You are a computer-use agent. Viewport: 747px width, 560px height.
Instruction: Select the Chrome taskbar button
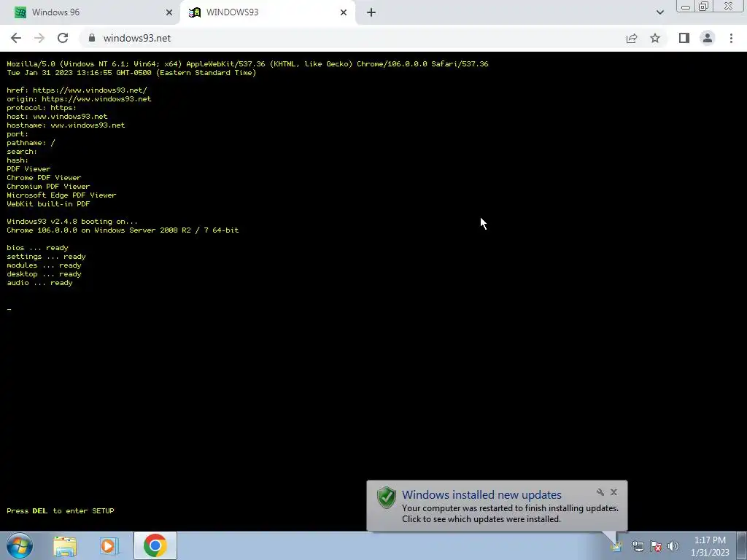click(x=155, y=545)
